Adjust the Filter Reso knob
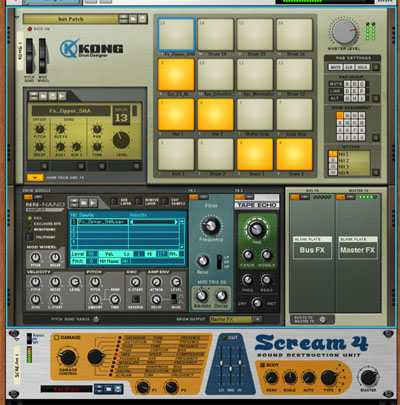Viewport: 400px width, 405px height. 202,261
